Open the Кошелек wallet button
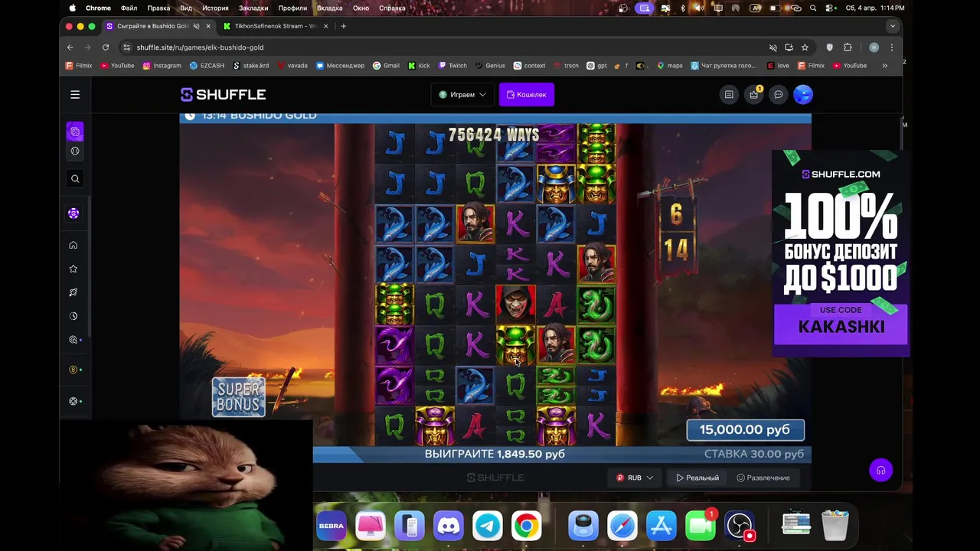 527,95
